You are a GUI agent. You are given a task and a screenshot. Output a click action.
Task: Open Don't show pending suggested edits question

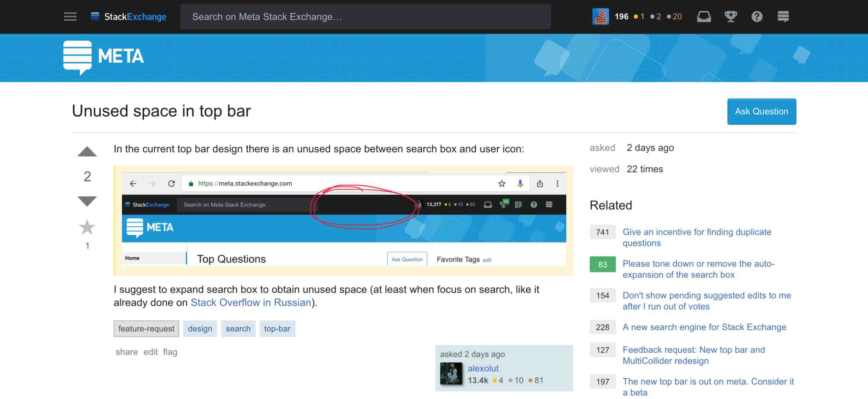coord(706,301)
